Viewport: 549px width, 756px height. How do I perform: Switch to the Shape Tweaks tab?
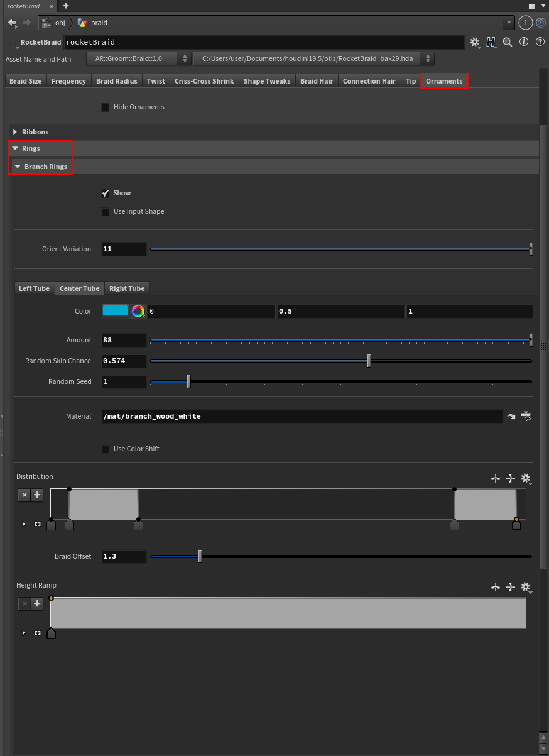tap(267, 81)
